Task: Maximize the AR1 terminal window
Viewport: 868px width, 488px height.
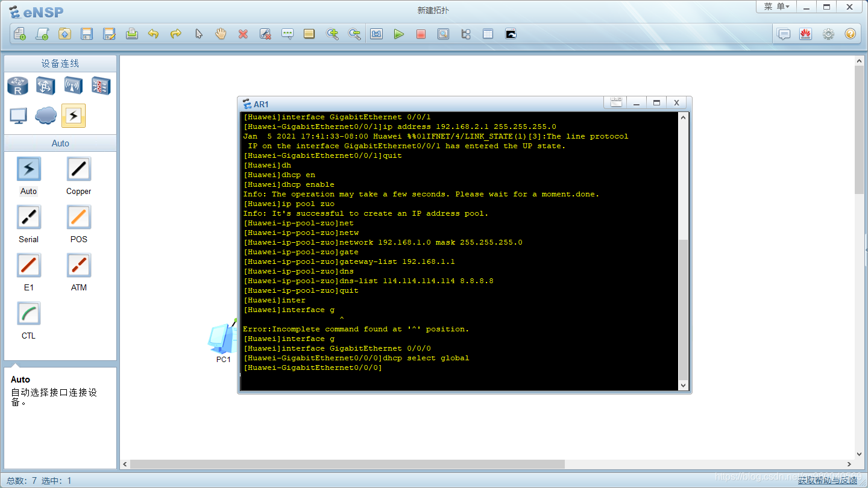Action: point(656,103)
